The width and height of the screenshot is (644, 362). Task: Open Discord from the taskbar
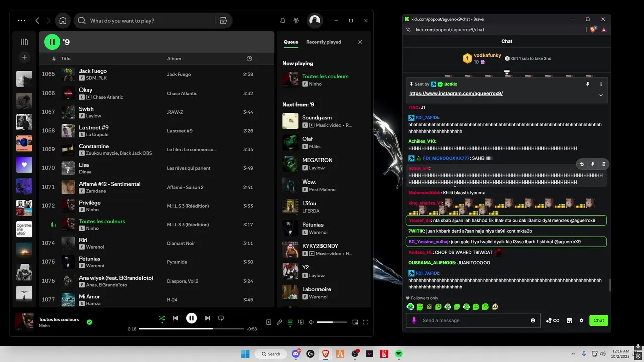pyautogui.click(x=296, y=354)
